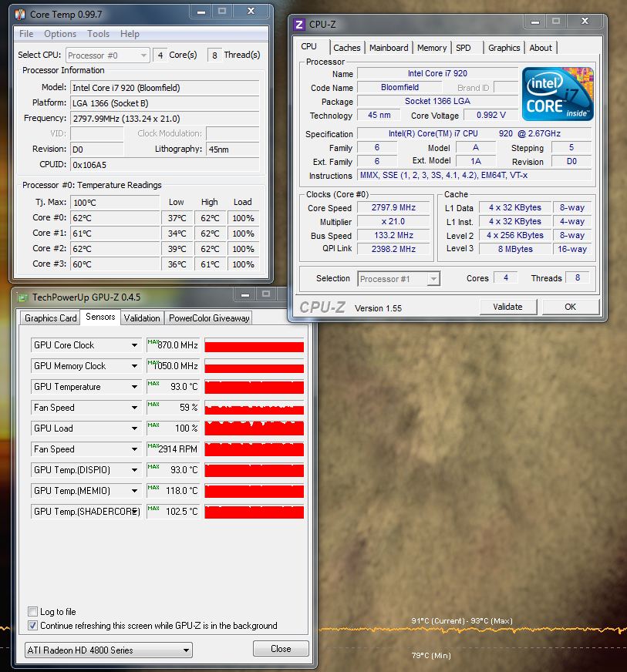Click the GPU Temperature 93.0 °C value
Image resolution: width=627 pixels, height=672 pixels.
pos(174,387)
